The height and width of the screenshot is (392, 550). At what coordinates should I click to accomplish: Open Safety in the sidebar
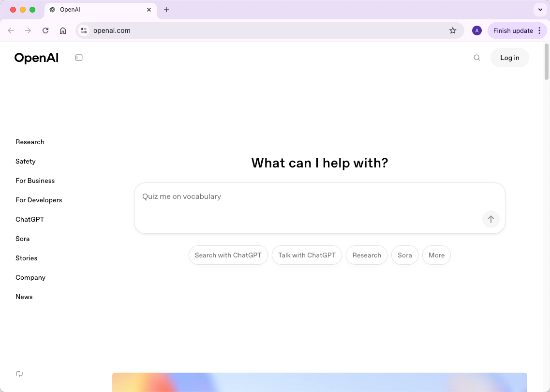click(x=26, y=162)
